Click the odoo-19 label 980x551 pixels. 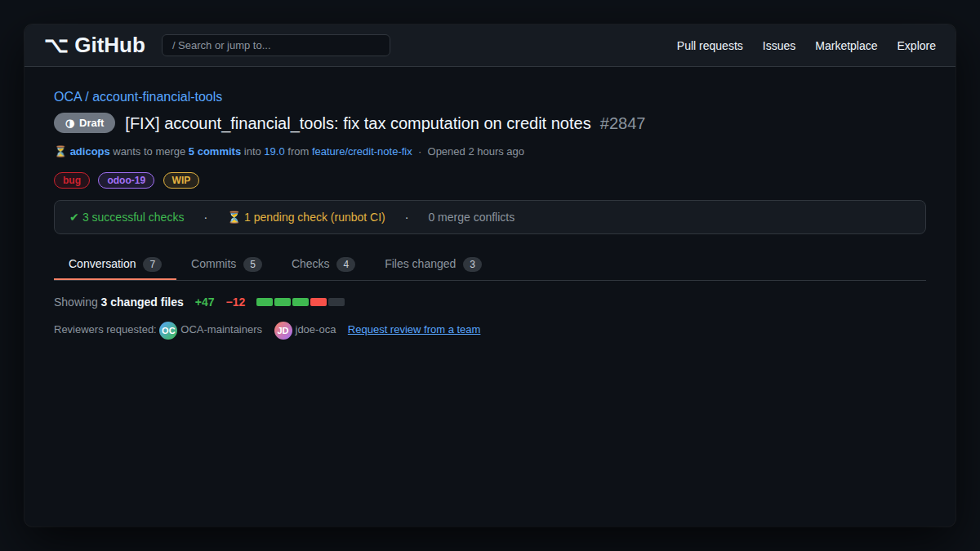point(126,180)
